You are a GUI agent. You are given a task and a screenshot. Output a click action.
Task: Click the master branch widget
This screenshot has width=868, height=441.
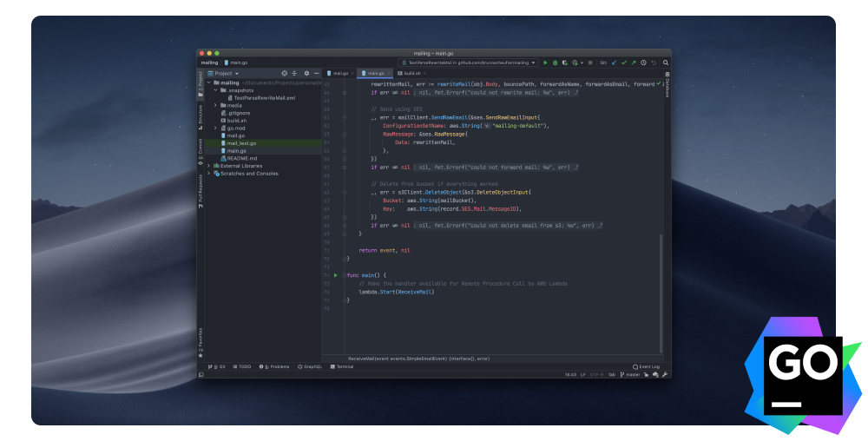pyautogui.click(x=630, y=375)
